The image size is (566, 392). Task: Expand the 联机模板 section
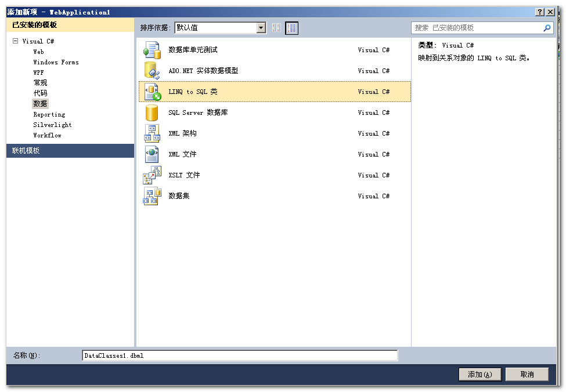coord(26,150)
